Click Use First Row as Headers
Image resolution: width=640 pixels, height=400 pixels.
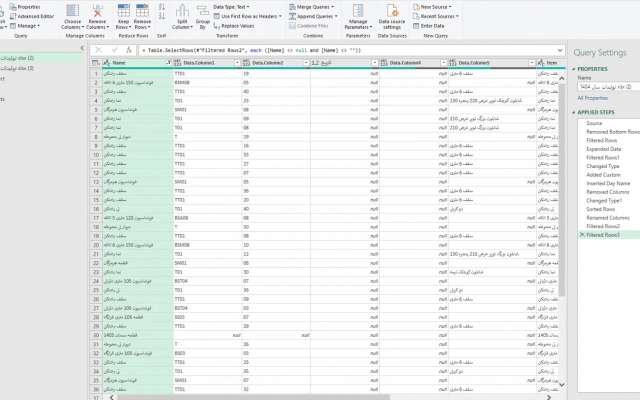[248, 16]
